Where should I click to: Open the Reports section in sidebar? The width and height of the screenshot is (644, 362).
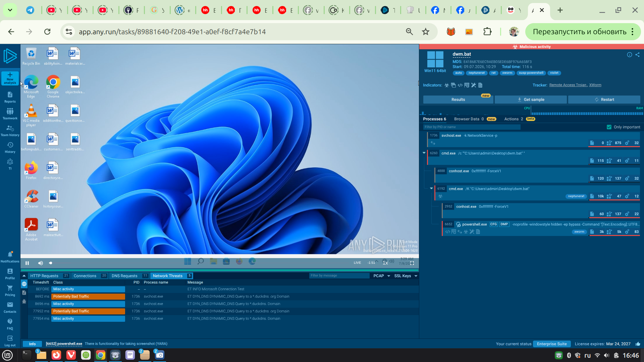[x=10, y=97]
